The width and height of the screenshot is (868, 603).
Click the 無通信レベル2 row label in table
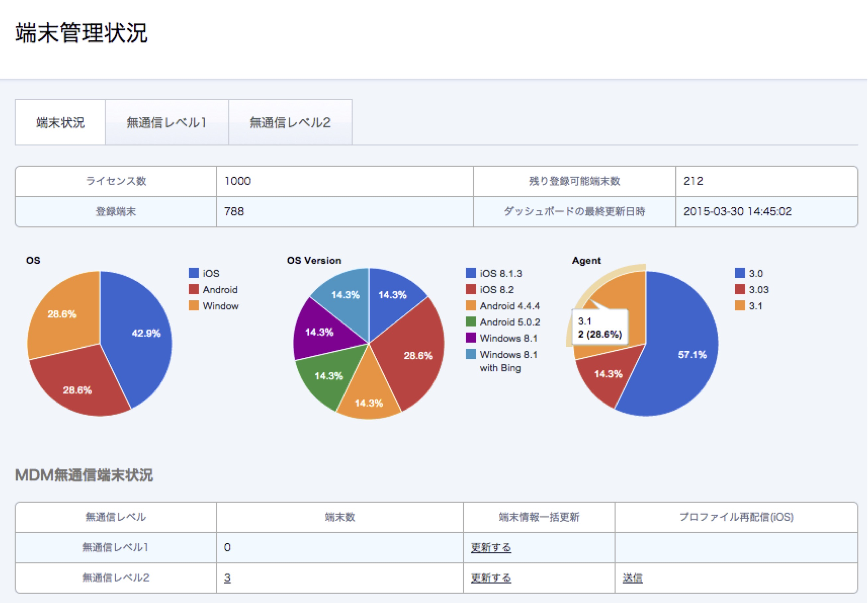point(116,578)
